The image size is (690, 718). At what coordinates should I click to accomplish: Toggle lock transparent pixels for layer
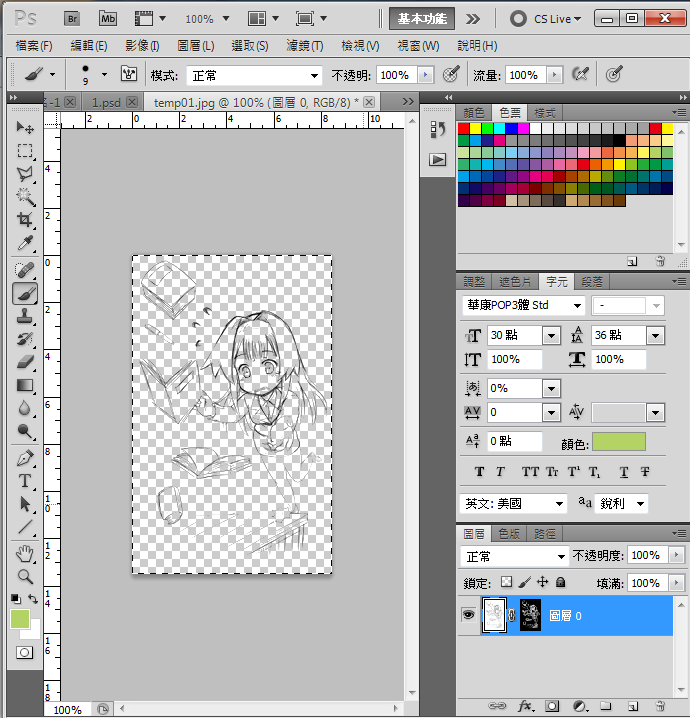[x=506, y=582]
